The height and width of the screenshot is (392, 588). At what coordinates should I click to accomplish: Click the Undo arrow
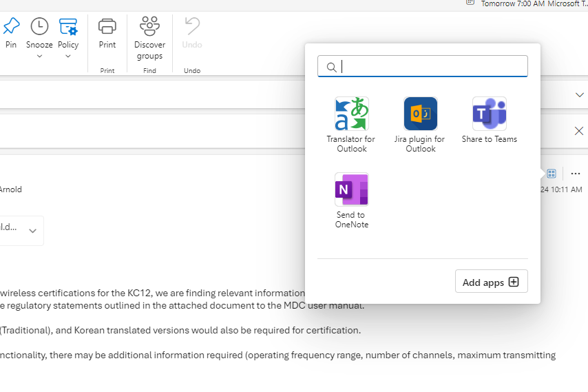coord(192,27)
